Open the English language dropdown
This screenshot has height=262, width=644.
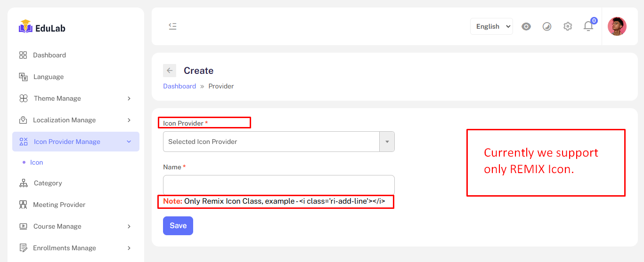coord(491,26)
